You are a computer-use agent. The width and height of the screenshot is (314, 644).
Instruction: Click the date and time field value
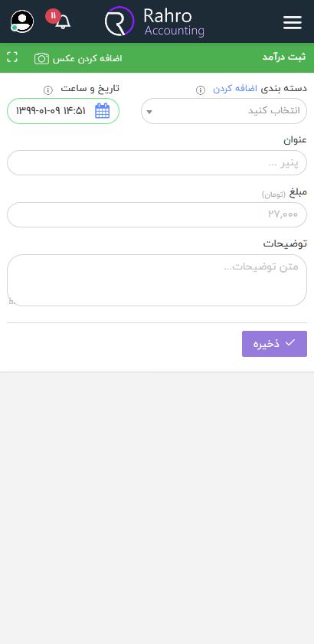[51, 111]
